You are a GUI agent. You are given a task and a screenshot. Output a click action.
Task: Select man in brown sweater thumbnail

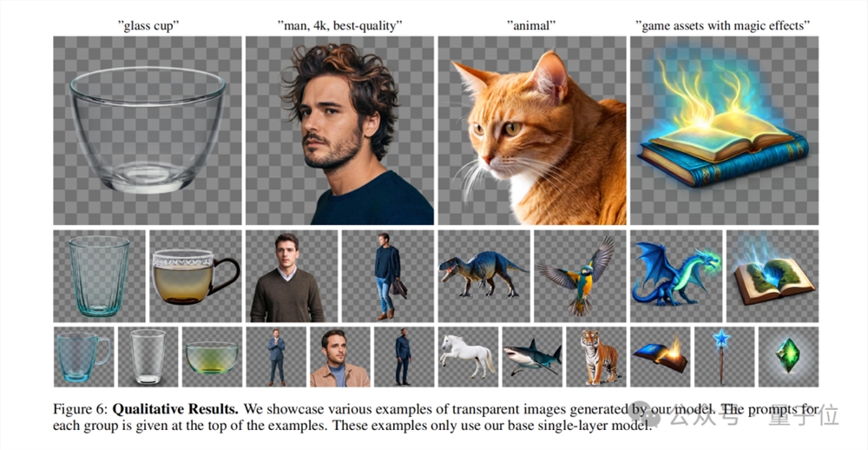tap(291, 276)
